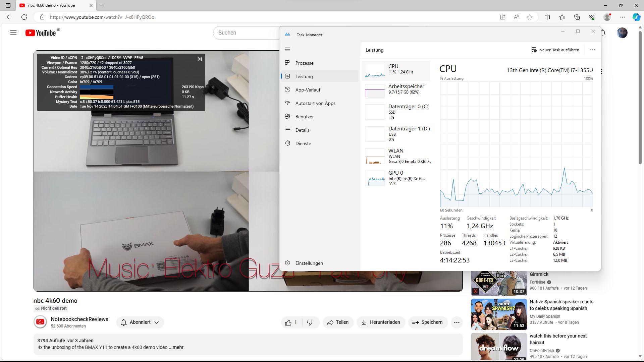
Task: Open the Leistung more options menu
Action: click(x=592, y=50)
